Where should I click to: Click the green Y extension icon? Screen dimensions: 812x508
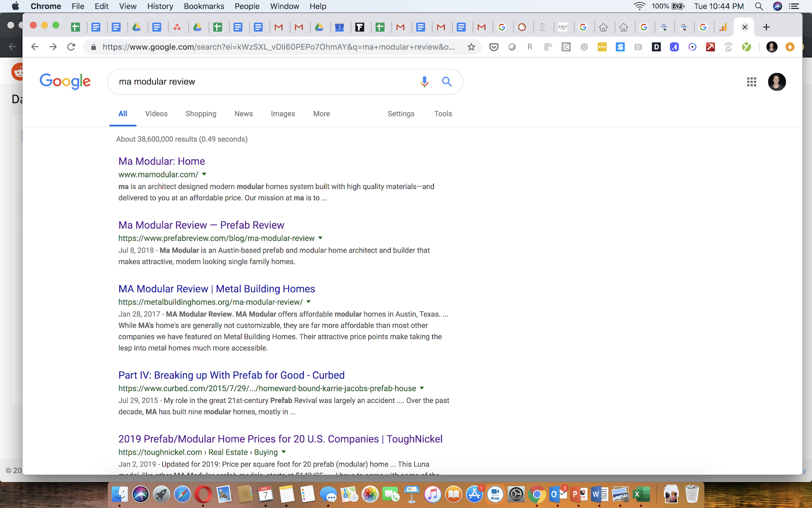pyautogui.click(x=747, y=47)
